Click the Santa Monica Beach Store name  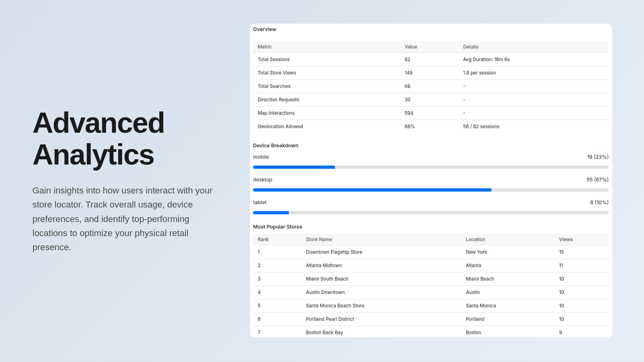(334, 306)
